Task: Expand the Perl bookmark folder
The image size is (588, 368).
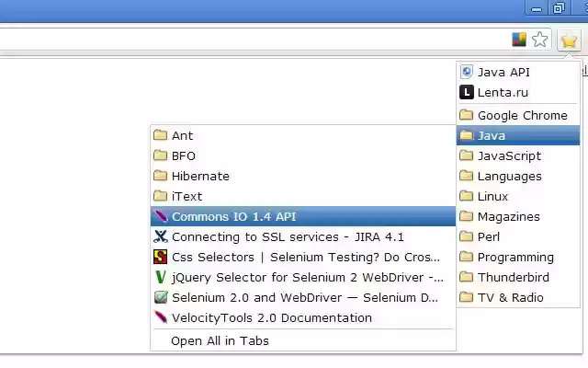Action: 518,237
